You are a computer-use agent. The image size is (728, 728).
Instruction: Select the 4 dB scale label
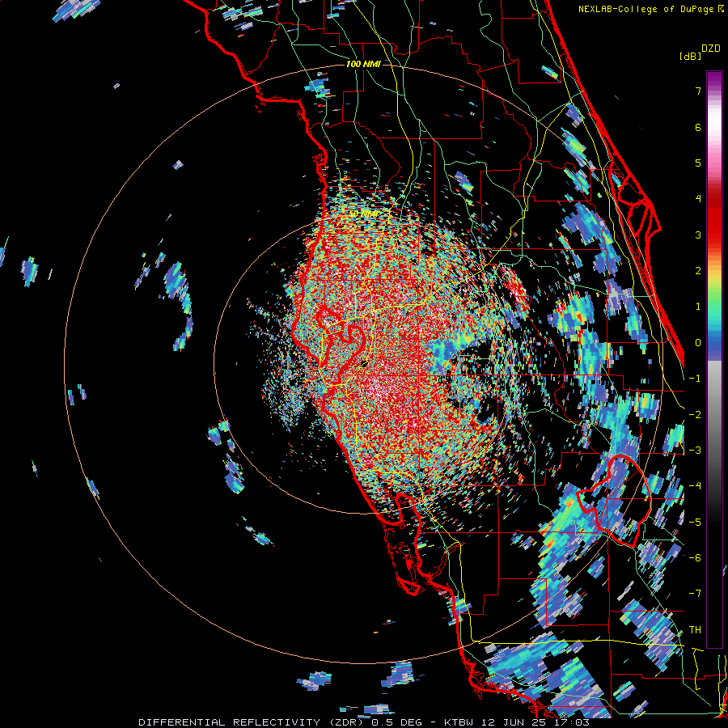pos(698,199)
